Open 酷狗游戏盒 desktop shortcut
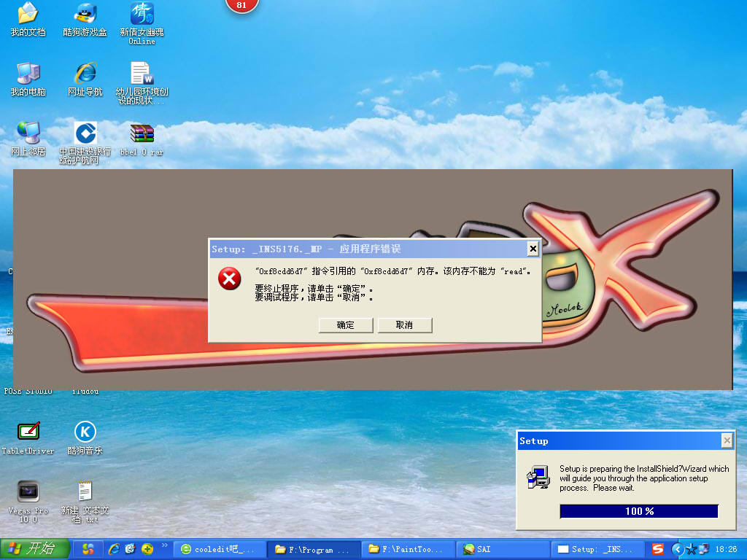This screenshot has height=560, width=747. point(85,20)
